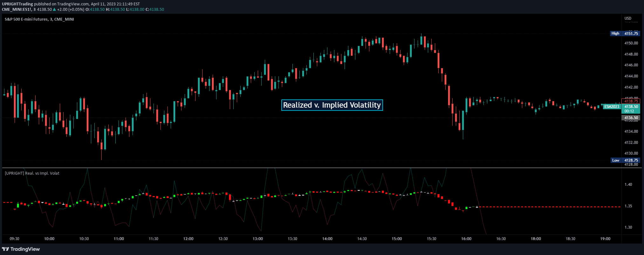This screenshot has height=255, width=644.
Task: Click the gray 4136.50 price label
Action: tap(631, 118)
